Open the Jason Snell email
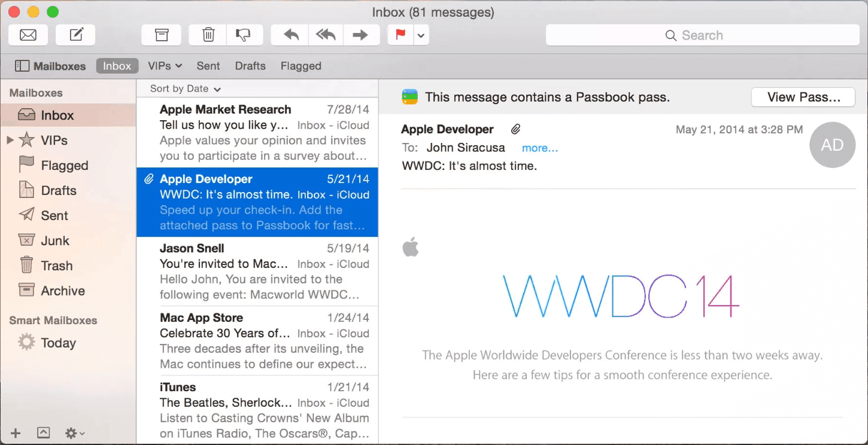This screenshot has width=868, height=445. tap(257, 272)
